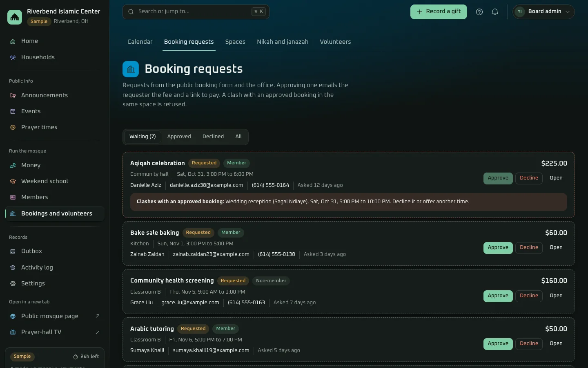Screen dimensions: 588x368
Task: Click the Outbox icon in sidebar
Action: point(13,251)
